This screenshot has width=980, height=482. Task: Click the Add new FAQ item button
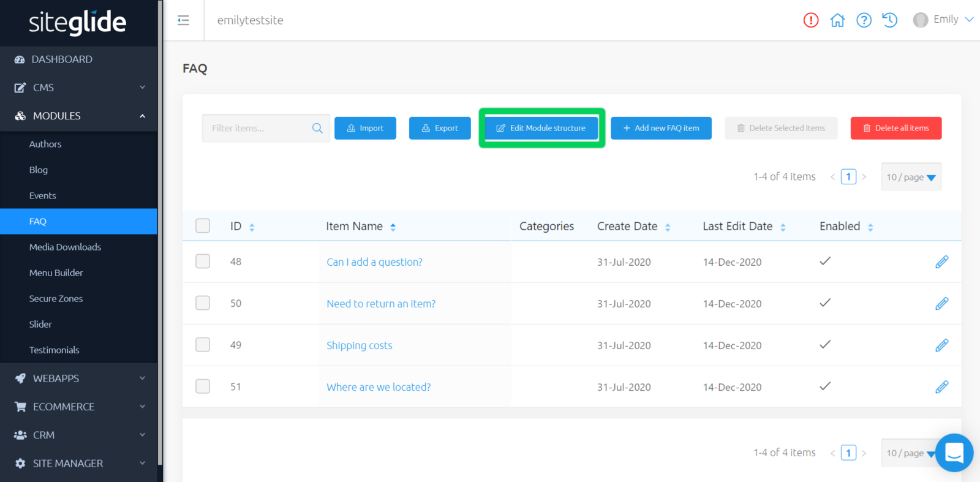click(x=661, y=128)
